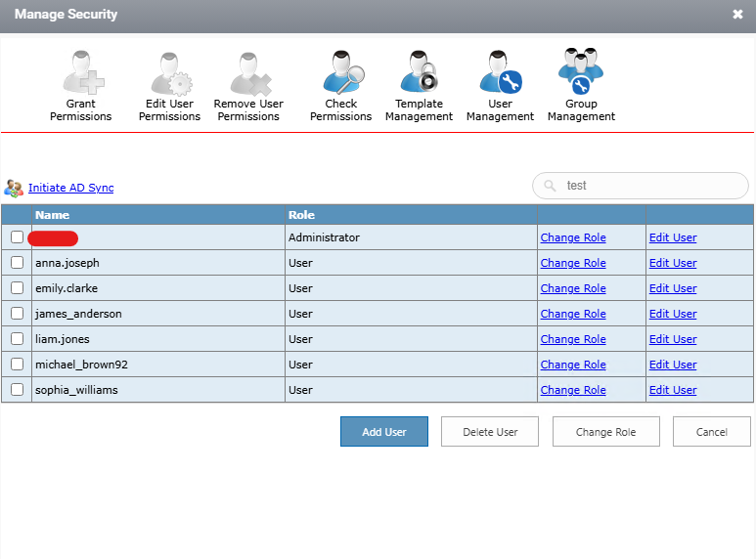Click Edit User for liam.jones

(x=673, y=339)
